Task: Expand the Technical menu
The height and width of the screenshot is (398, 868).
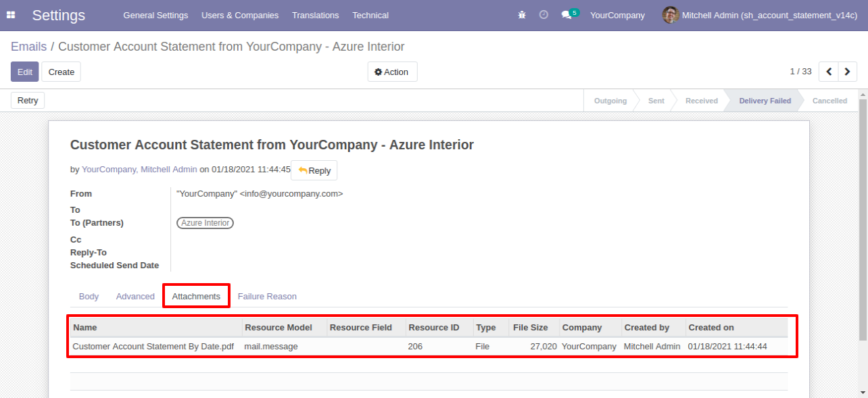Action: click(370, 15)
